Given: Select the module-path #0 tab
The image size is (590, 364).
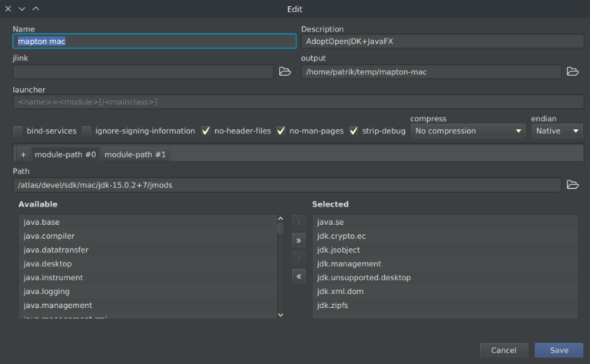Looking at the screenshot, I should pyautogui.click(x=65, y=154).
